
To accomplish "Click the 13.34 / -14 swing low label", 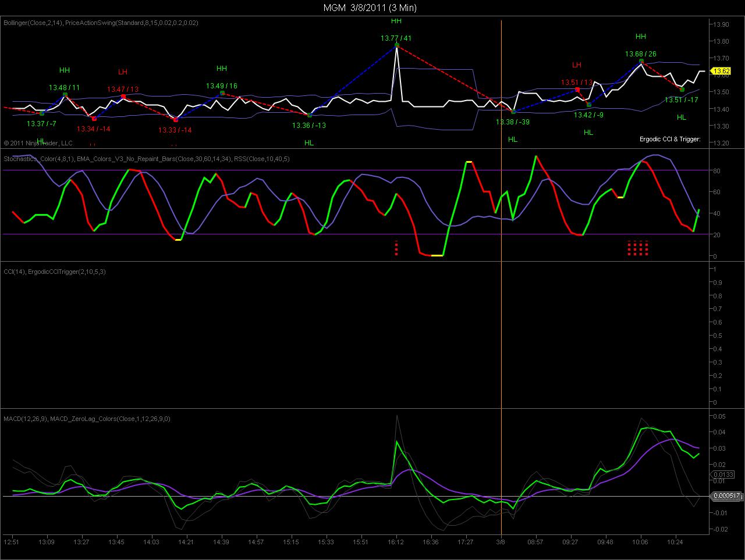I will pyautogui.click(x=94, y=129).
